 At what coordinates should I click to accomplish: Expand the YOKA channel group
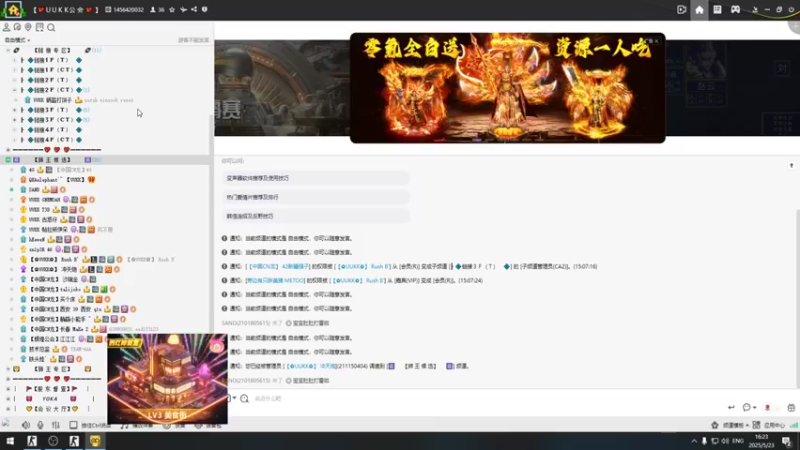point(8,398)
